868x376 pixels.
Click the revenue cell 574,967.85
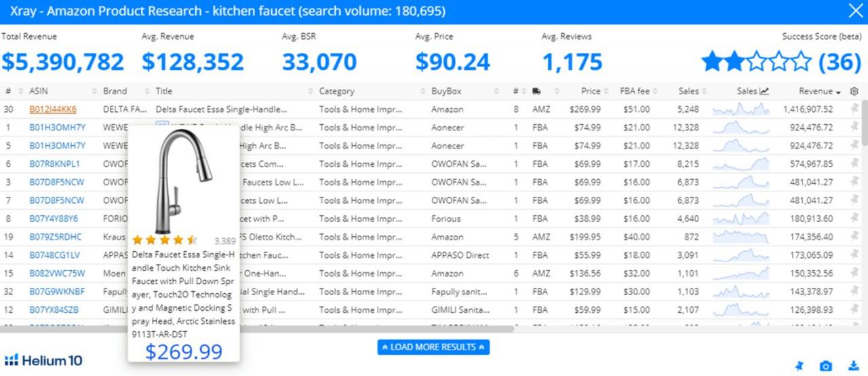click(x=808, y=164)
